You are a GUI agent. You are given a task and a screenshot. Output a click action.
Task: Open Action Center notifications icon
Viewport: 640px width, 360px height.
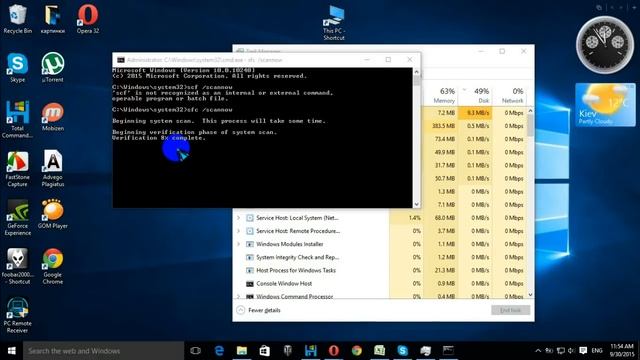tap(583, 351)
